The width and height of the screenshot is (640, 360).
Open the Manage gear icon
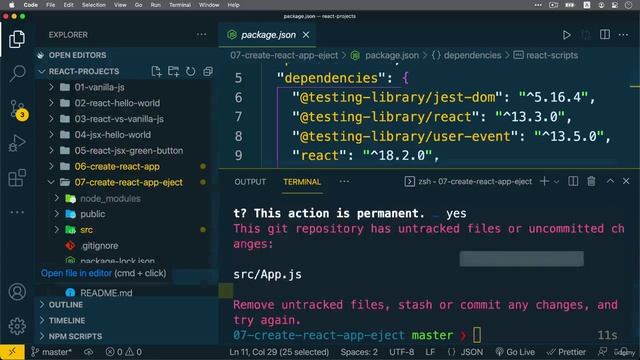point(17,326)
